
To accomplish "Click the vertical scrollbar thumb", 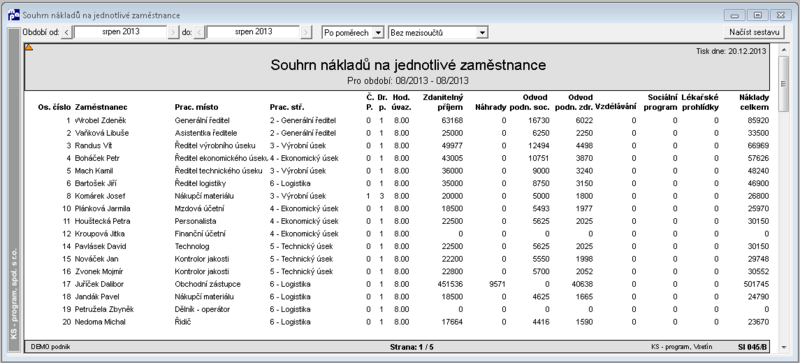I will (784, 84).
